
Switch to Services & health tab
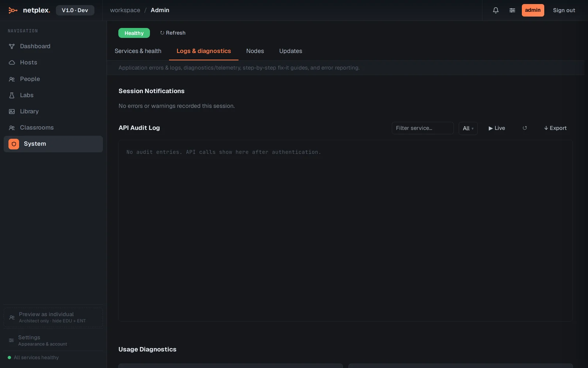[x=138, y=51]
